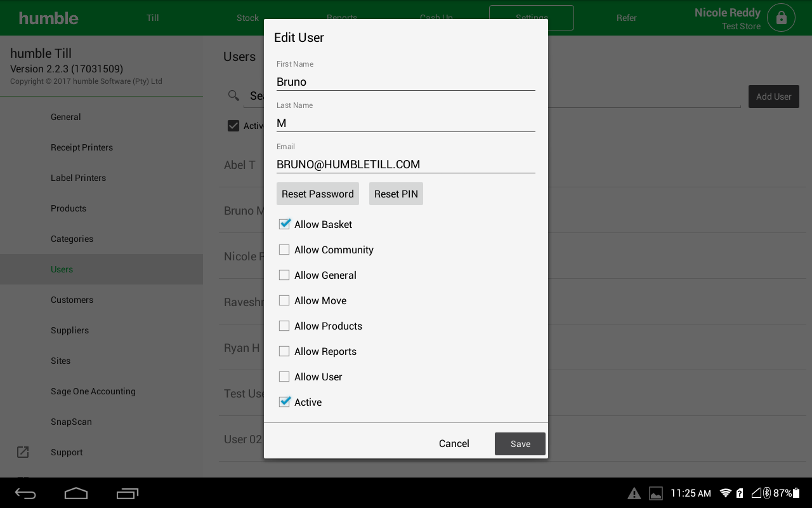Screen dimensions: 812x508
Task: Edit the First Name field 'Bruno'
Action: pyautogui.click(x=406, y=82)
